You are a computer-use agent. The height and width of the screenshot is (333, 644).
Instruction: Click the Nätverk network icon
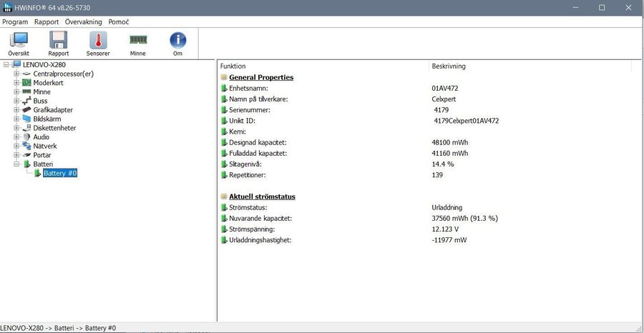click(26, 146)
